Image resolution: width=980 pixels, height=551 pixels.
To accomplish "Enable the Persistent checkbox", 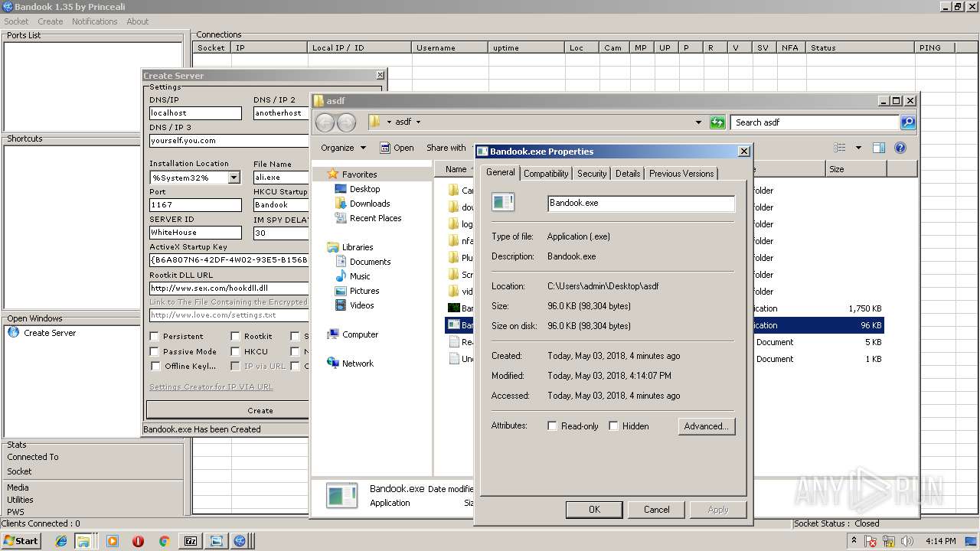I will (155, 336).
